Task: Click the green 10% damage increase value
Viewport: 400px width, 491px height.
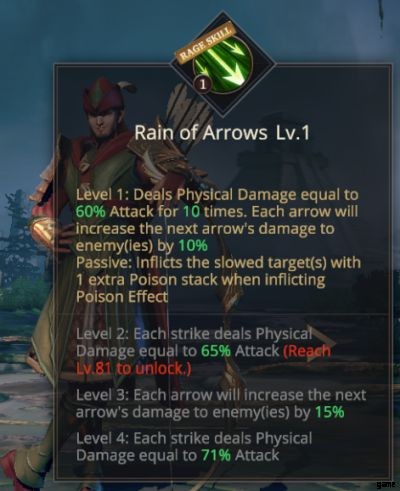Action: coord(193,246)
